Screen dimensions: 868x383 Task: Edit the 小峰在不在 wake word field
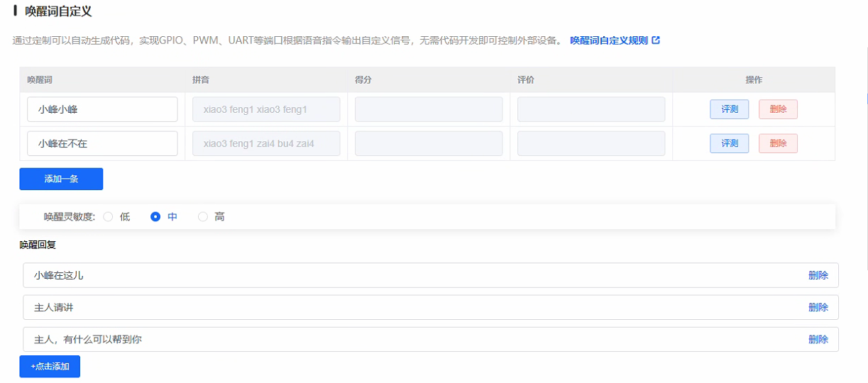102,143
